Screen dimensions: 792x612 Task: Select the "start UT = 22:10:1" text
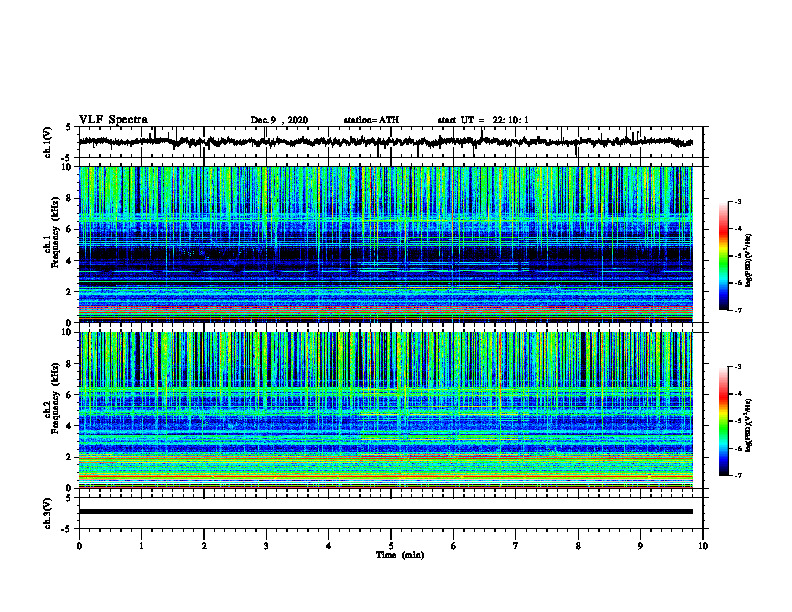coord(483,120)
